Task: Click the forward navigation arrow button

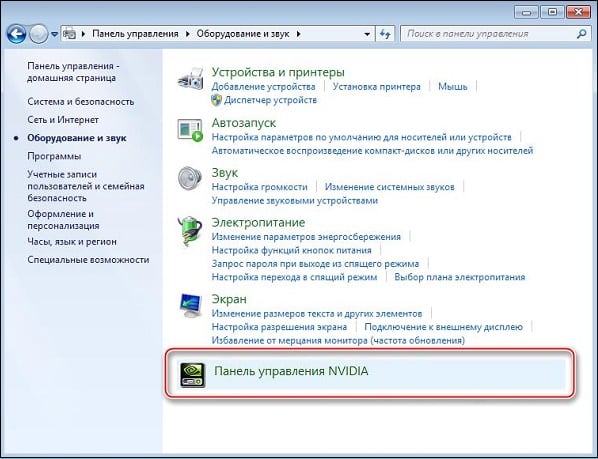Action: pos(38,34)
